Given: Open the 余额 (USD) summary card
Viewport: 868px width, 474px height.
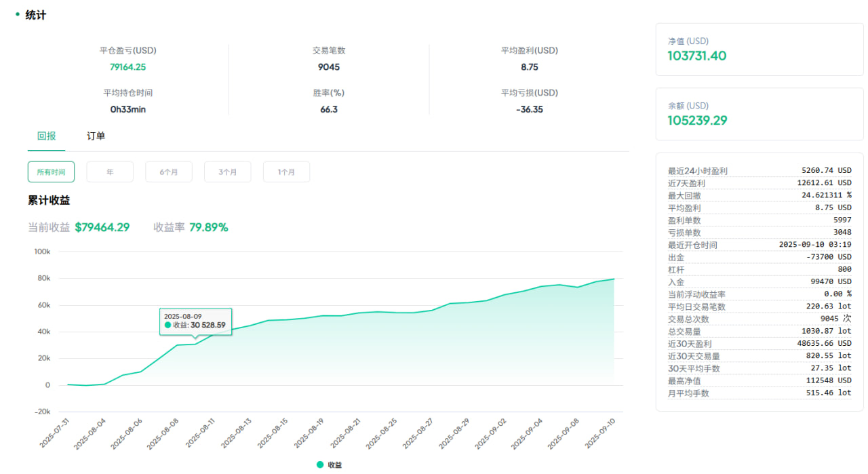Looking at the screenshot, I should tap(759, 114).
